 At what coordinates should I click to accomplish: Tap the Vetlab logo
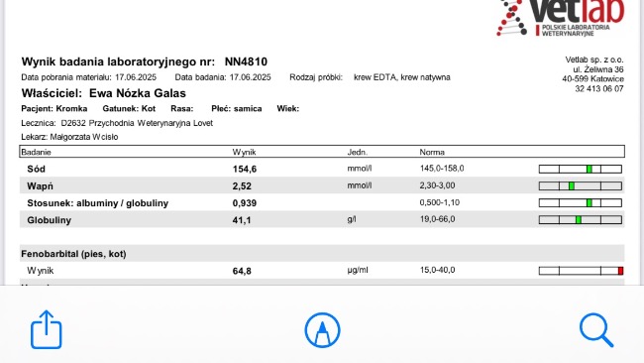(x=560, y=18)
